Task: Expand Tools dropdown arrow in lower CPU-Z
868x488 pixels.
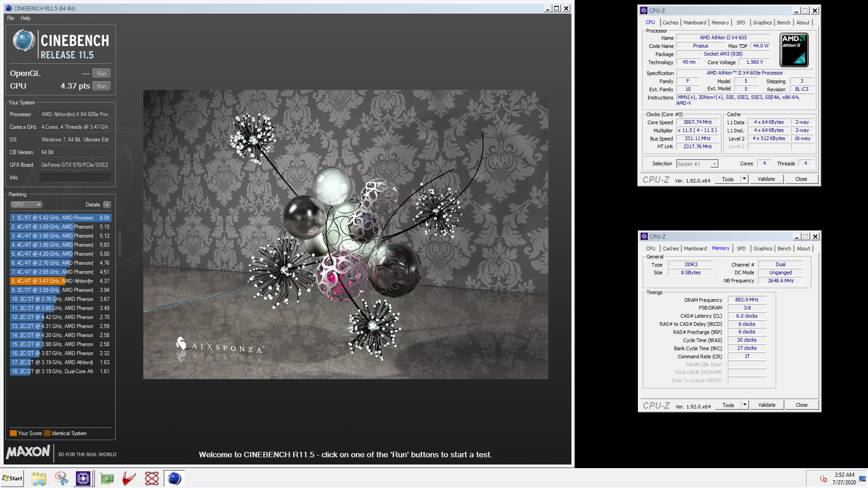Action: tap(745, 405)
